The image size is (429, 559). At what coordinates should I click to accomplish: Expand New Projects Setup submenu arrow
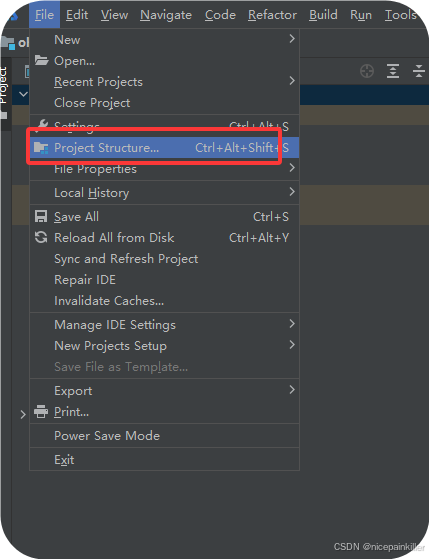click(x=292, y=345)
